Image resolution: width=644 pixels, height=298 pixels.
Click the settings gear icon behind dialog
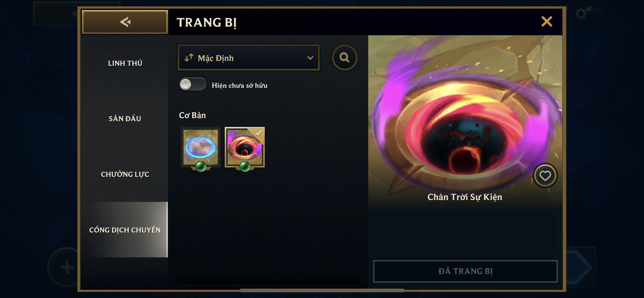(x=581, y=13)
